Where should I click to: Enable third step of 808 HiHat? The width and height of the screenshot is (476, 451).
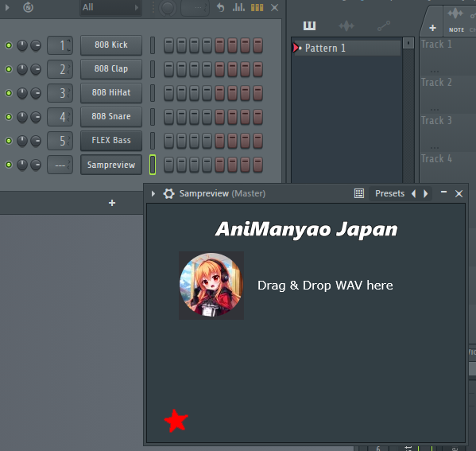[194, 93]
